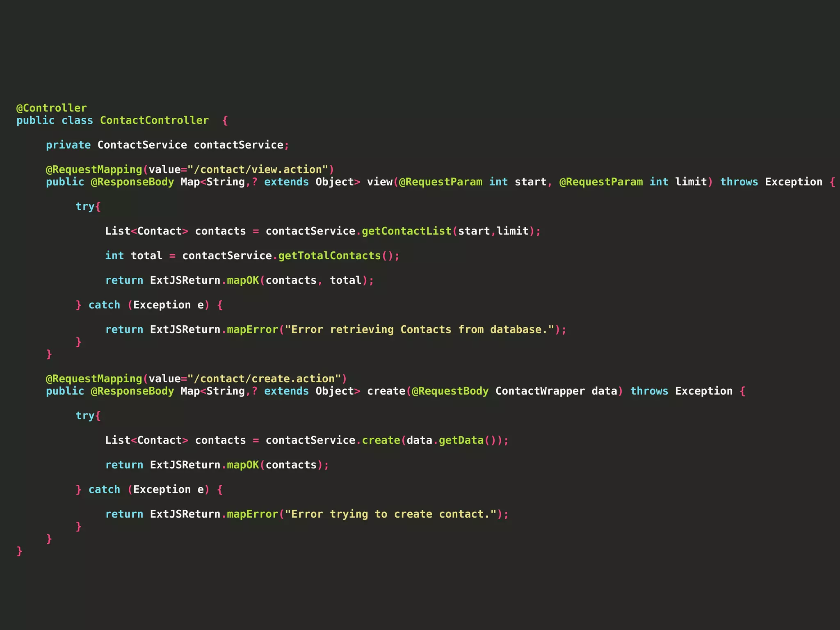
Task: Click the "/contact/create.action" string
Action: 265,379
